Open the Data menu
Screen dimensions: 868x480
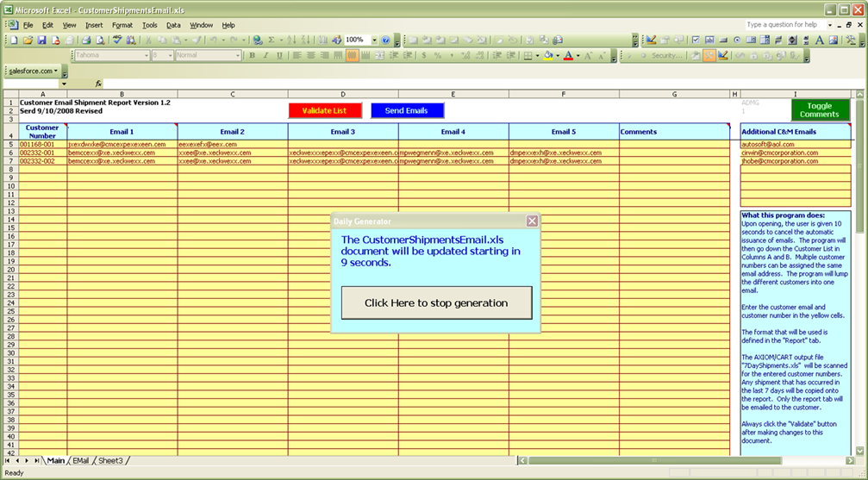173,25
